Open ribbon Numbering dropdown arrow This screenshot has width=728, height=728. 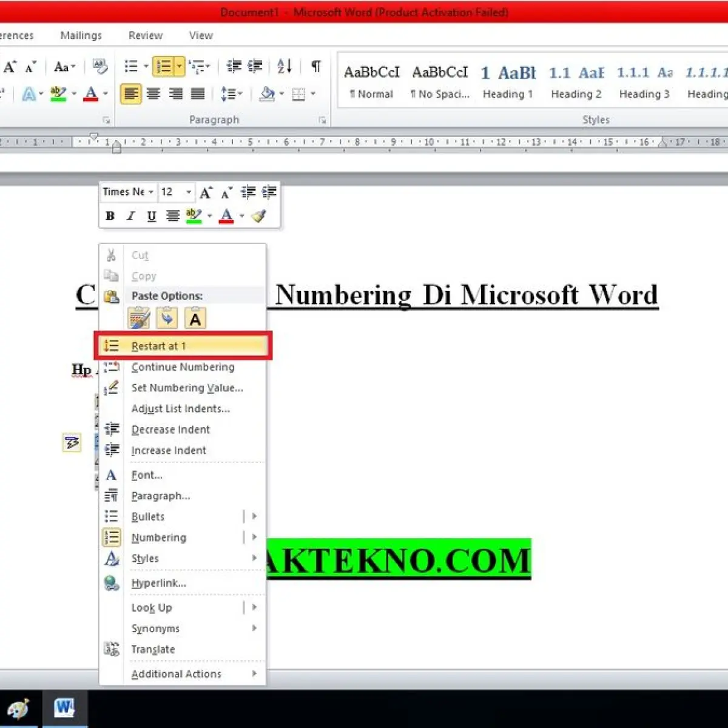179,67
